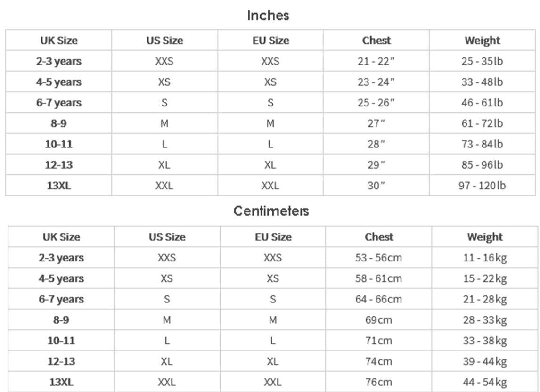
Task: Click EU Size header in Centimeters table
Action: [273, 237]
